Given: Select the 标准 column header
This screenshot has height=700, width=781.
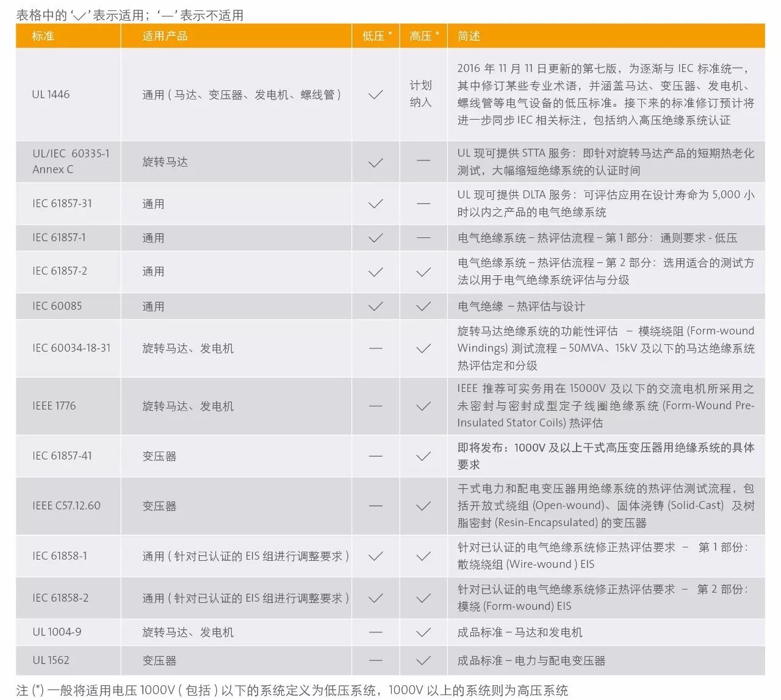Looking at the screenshot, I should tap(43, 36).
